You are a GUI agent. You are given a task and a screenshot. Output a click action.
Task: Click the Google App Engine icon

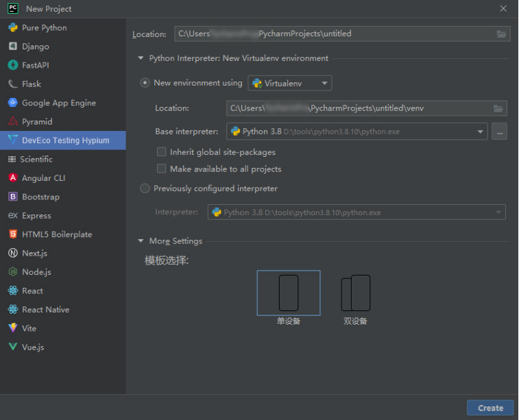12,103
